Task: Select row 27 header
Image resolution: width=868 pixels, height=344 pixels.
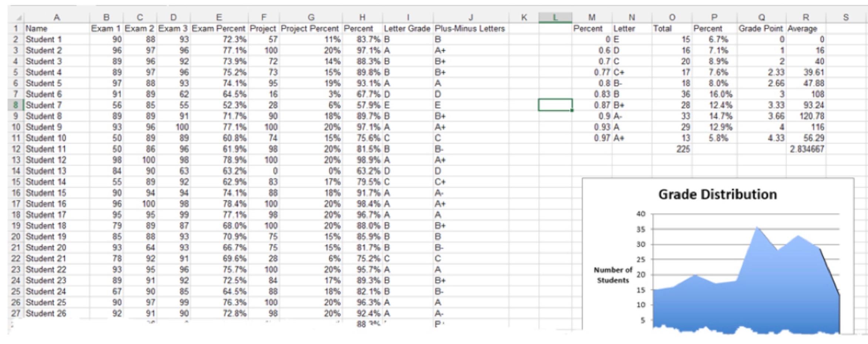Action: (x=16, y=313)
